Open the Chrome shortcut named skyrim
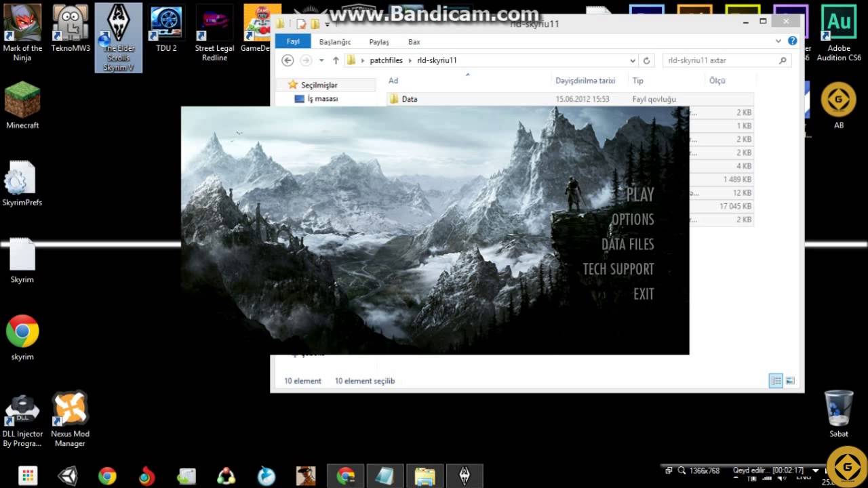Screen dimensions: 868x488 click(22, 338)
